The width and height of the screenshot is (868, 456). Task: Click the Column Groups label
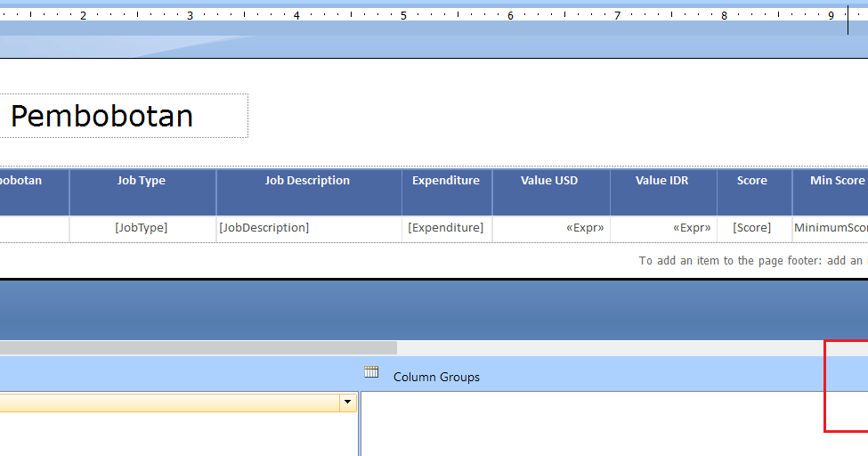pyautogui.click(x=436, y=377)
